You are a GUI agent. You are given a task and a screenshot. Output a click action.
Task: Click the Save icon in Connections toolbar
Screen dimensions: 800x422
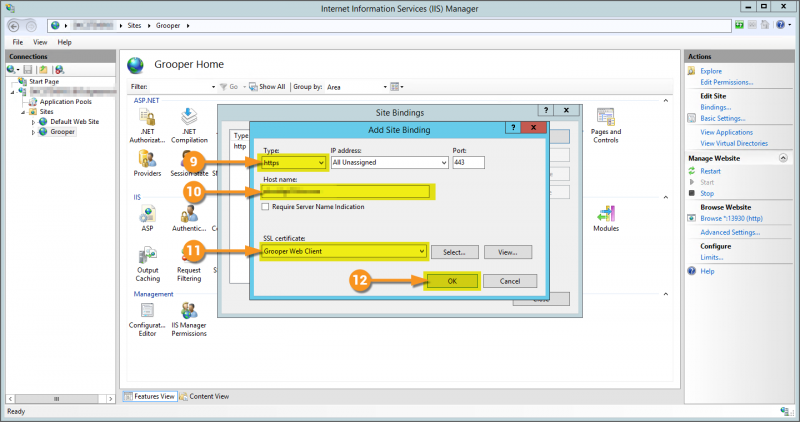pos(28,69)
